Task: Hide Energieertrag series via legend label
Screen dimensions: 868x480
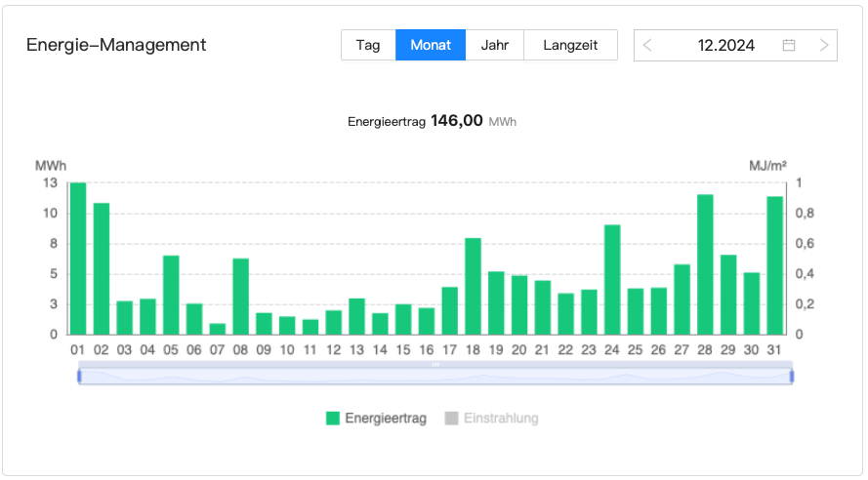Action: [386, 419]
